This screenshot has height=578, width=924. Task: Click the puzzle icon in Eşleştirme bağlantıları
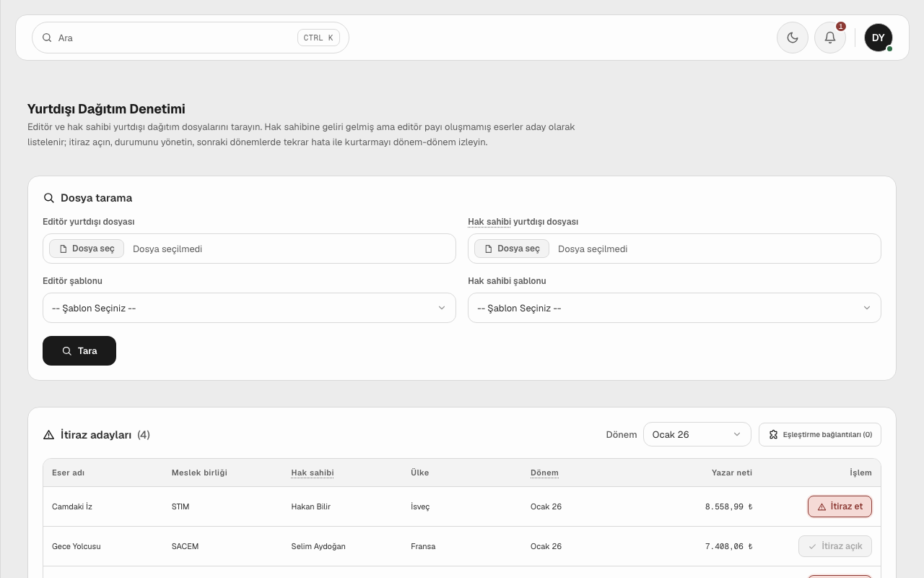pos(773,435)
